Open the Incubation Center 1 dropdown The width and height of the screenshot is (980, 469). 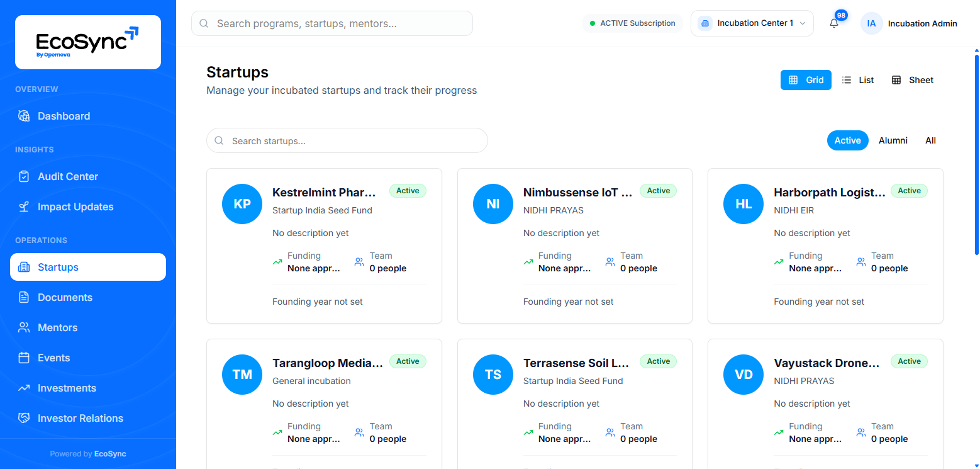tap(752, 23)
